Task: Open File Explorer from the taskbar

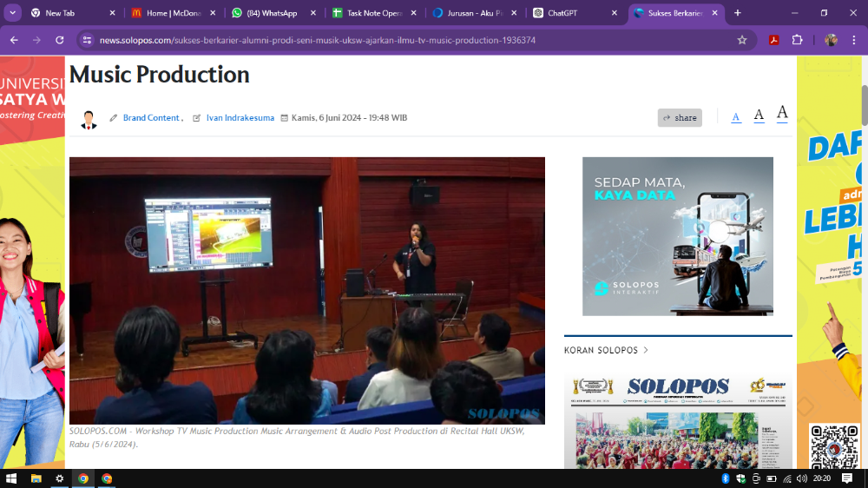Action: tap(36, 478)
